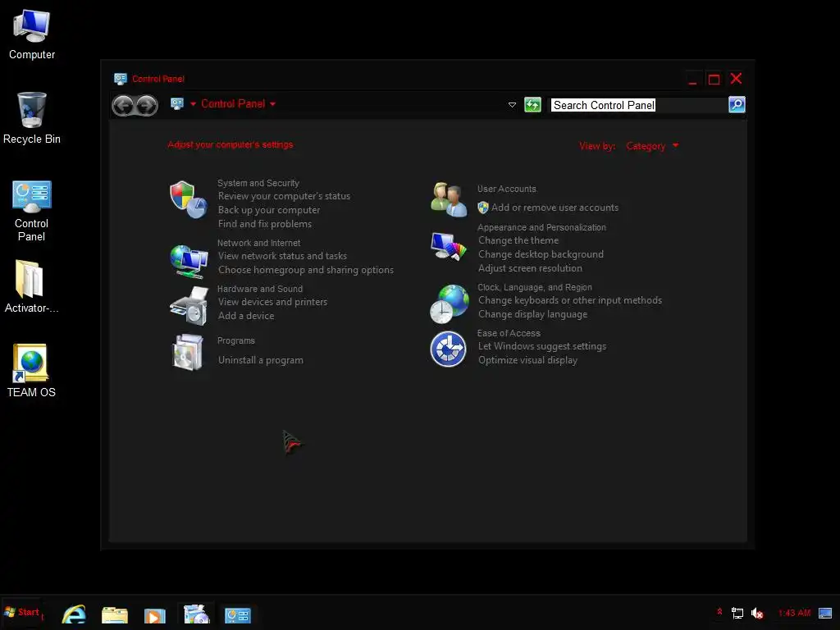Image resolution: width=840 pixels, height=630 pixels.
Task: Show hidden tray icons arrow
Action: pos(719,611)
